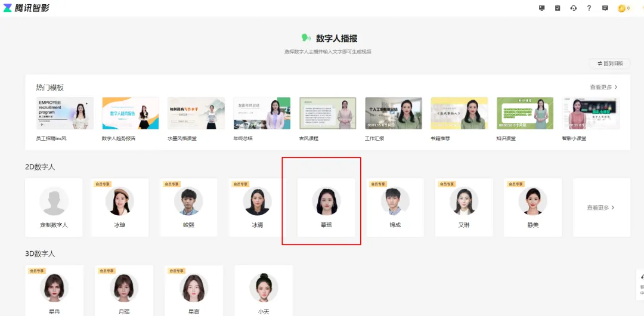Image resolution: width=644 pixels, height=316 pixels.
Task: Expand 查看更多 in 2D数字人 row
Action: (x=600, y=207)
